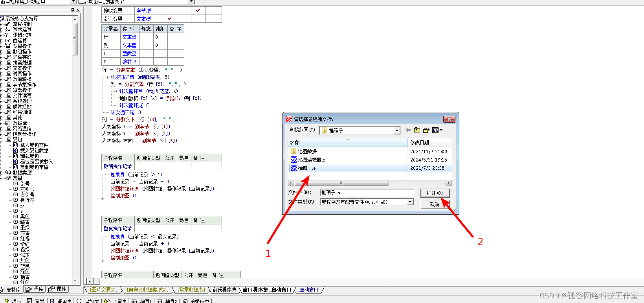
Task: Click code editor scroll left arrow
Action: (x=90, y=281)
